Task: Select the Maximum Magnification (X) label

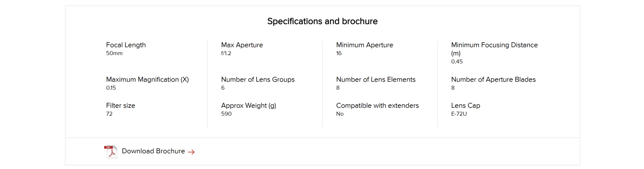Action: [x=147, y=80]
